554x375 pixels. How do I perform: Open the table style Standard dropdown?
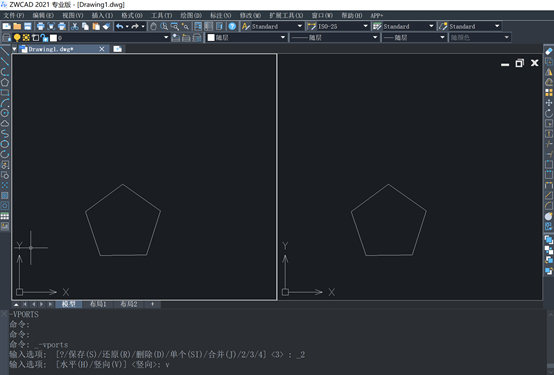pos(431,26)
